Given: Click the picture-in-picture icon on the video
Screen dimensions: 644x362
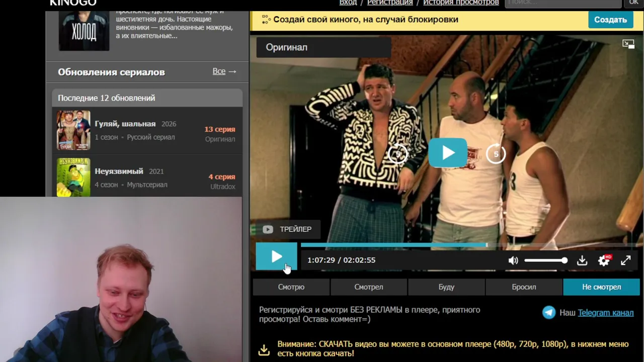Looking at the screenshot, I should tap(628, 44).
